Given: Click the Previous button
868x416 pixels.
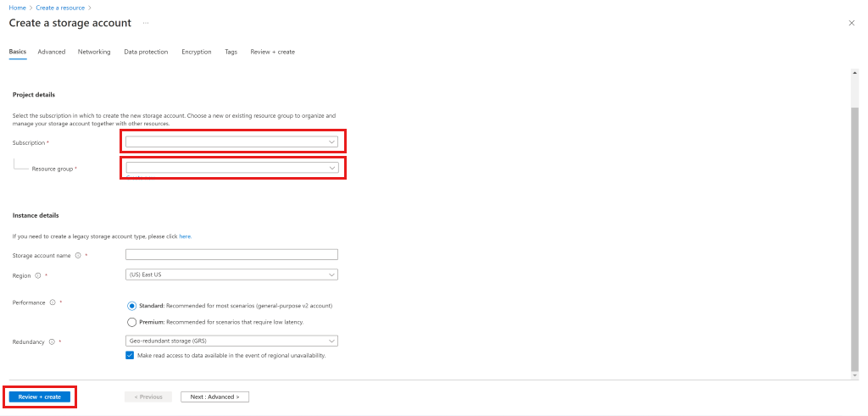Looking at the screenshot, I should (148, 397).
